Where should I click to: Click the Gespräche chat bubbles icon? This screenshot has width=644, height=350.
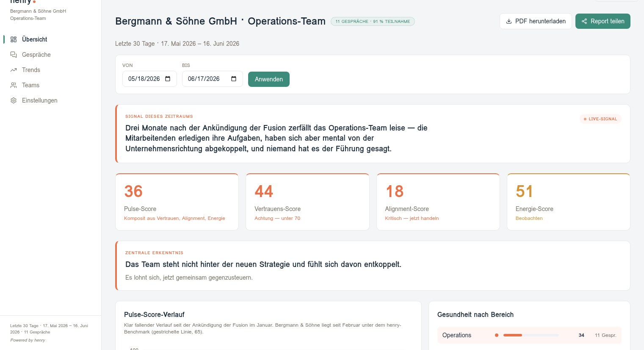[x=14, y=55]
